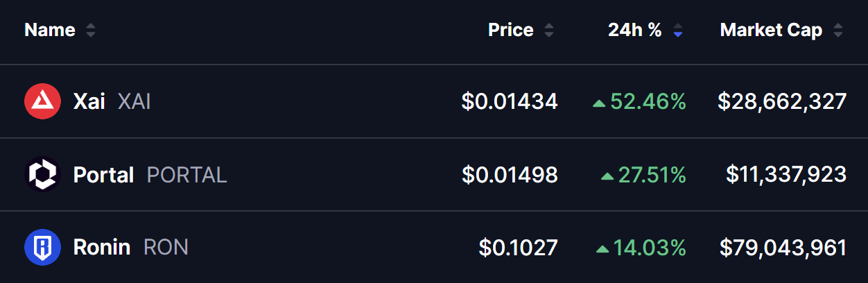Click the active sort arrows beside 24h %
868x283 pixels.
(x=677, y=31)
